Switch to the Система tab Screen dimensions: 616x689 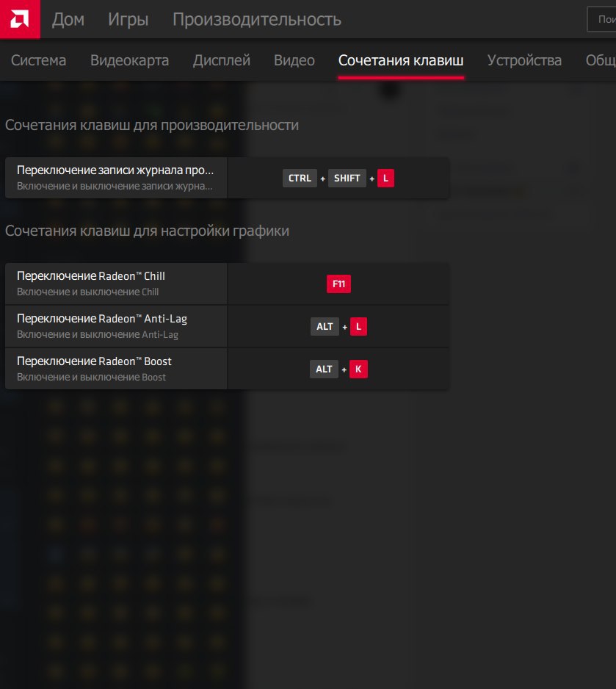tap(39, 60)
